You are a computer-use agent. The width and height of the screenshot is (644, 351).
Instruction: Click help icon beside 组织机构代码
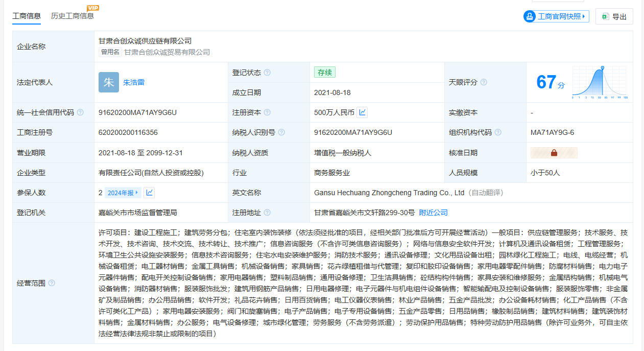tap(498, 132)
